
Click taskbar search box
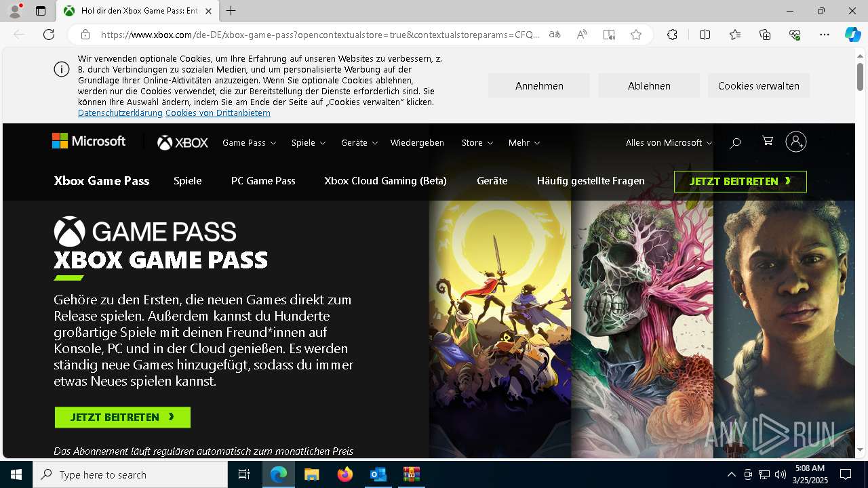[130, 474]
